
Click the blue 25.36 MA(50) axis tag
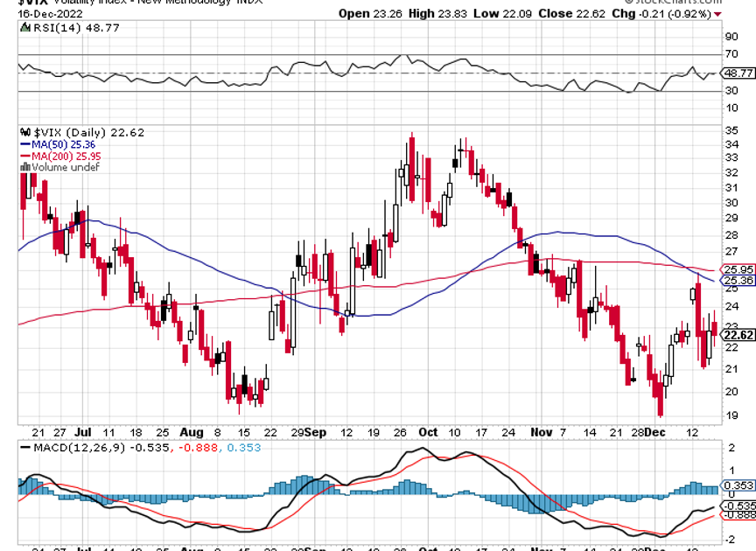coord(737,281)
